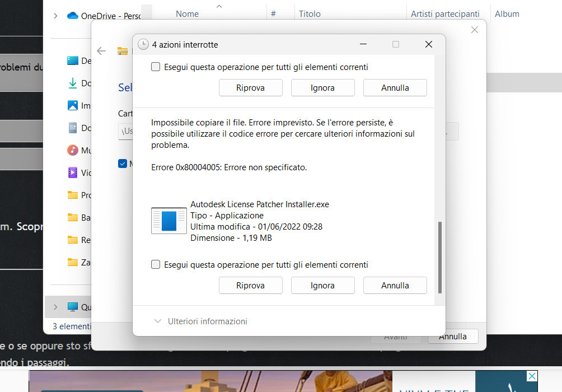This screenshot has width=562, height=392.
Task: Close the '4 azioni interrotte' dialog
Action: [429, 44]
